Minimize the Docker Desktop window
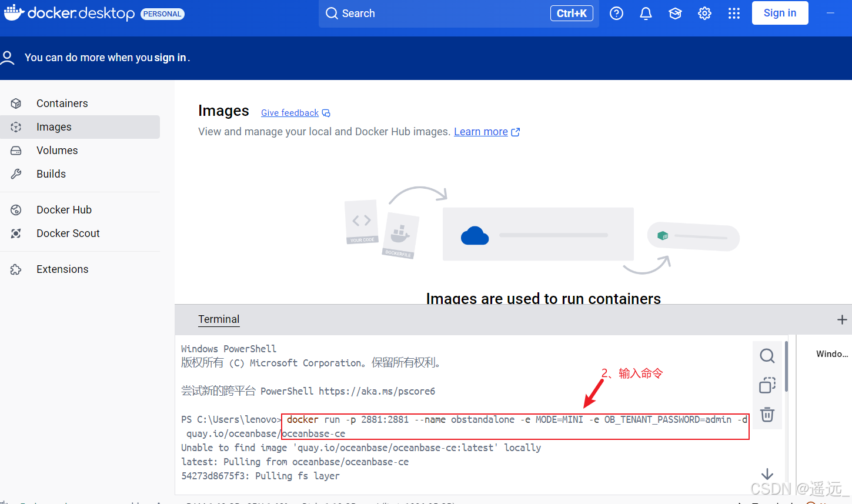852x504 pixels. (830, 13)
